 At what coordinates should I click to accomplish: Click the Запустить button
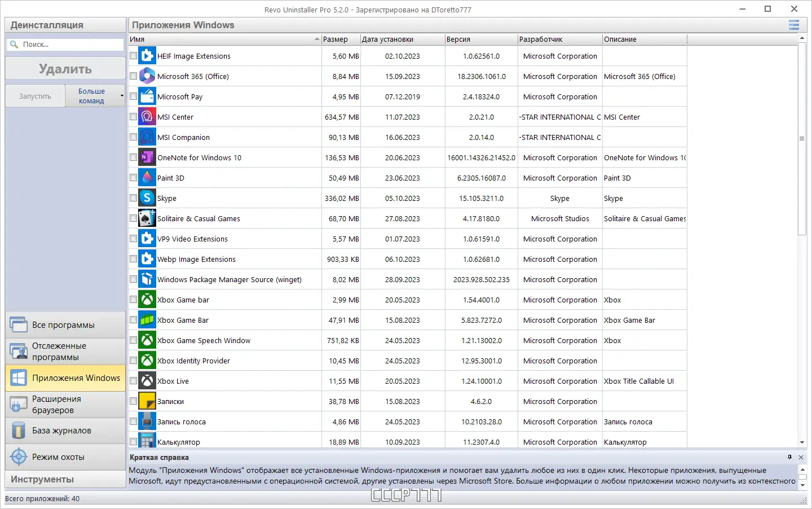35,96
